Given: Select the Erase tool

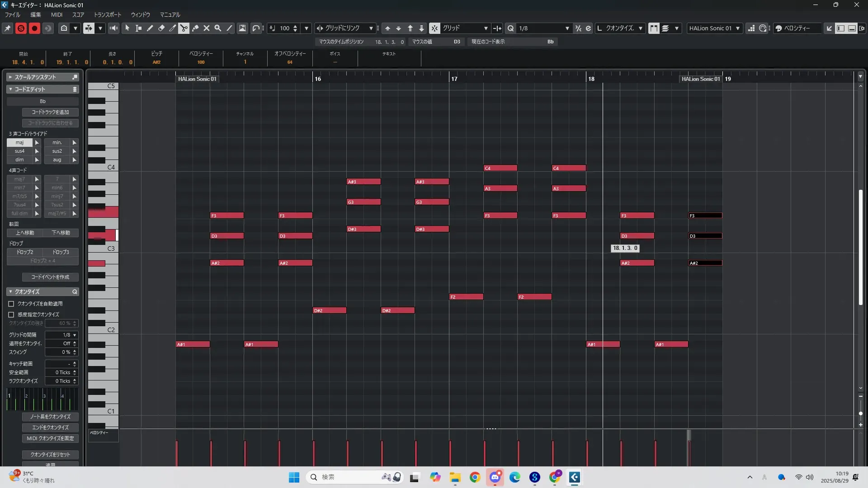Looking at the screenshot, I should click(161, 28).
